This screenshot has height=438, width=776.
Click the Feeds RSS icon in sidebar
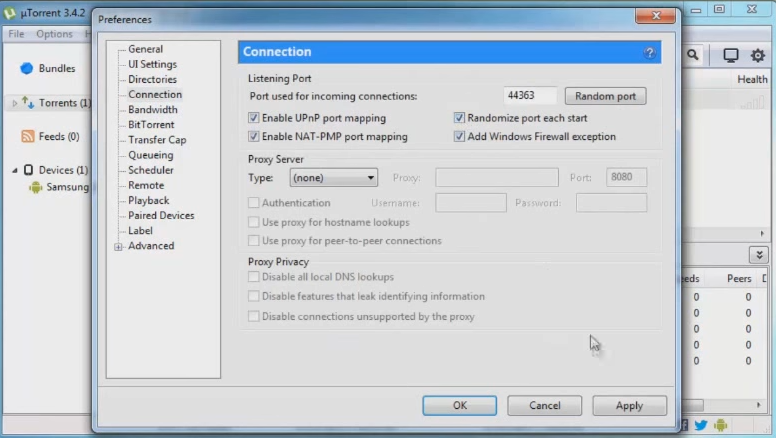coord(28,136)
